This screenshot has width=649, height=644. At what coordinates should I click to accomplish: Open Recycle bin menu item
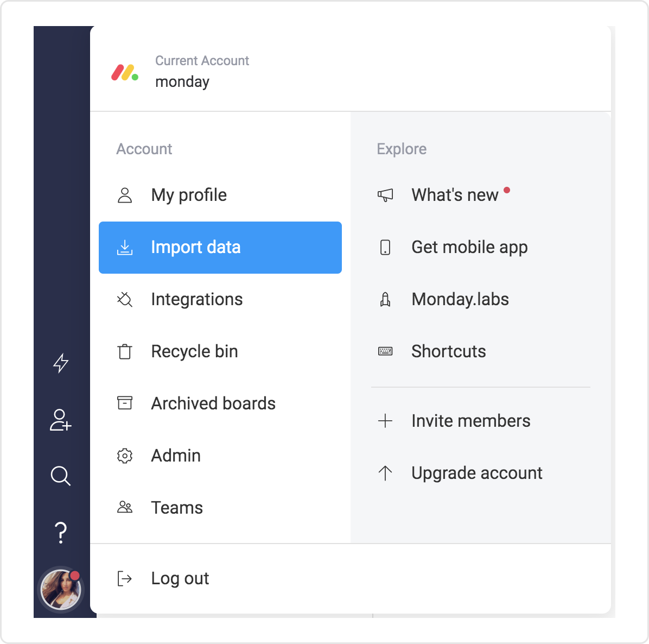220,352
